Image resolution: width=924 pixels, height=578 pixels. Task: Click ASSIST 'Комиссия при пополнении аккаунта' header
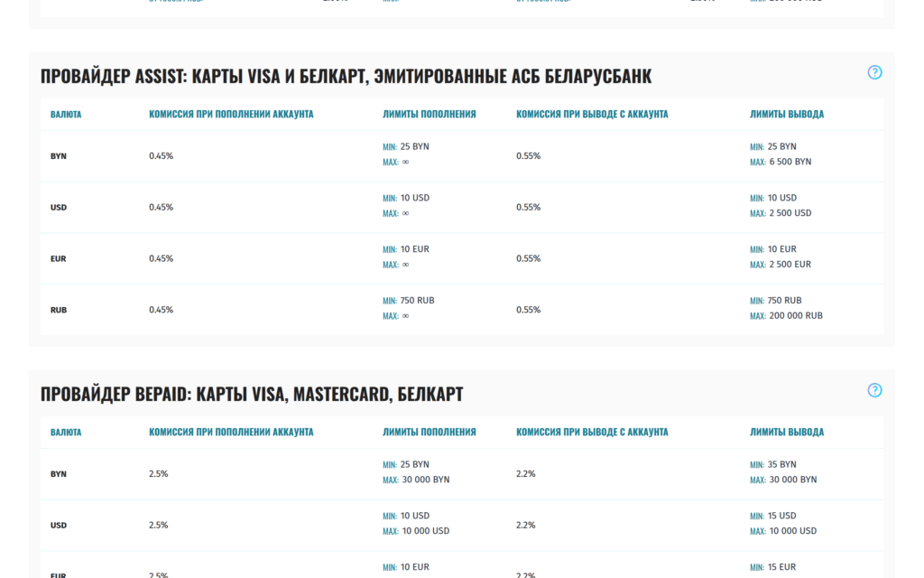coord(231,115)
